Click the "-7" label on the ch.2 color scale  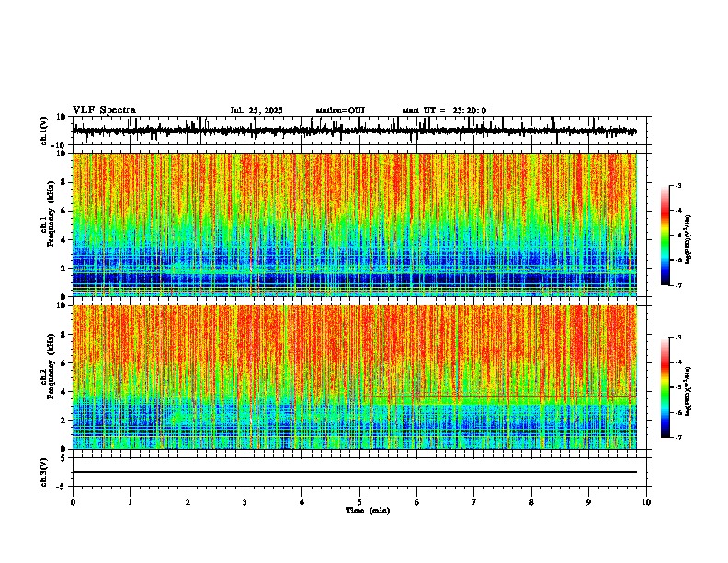pyautogui.click(x=677, y=437)
